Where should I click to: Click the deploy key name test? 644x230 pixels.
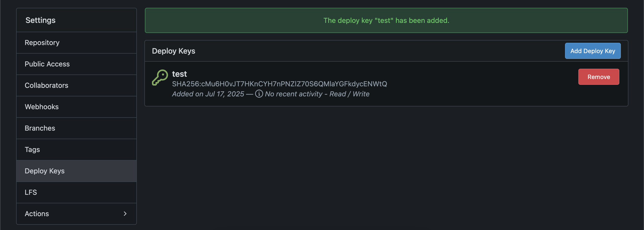(179, 74)
